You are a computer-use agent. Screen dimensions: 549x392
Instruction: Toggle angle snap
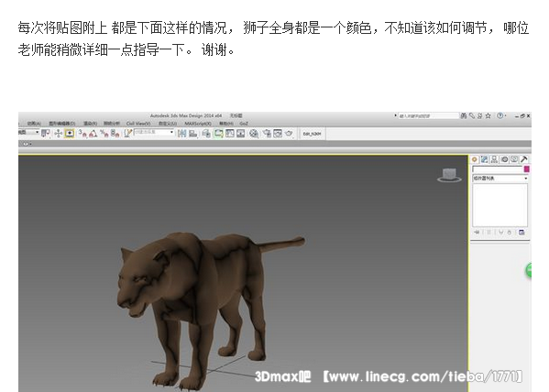point(93,134)
